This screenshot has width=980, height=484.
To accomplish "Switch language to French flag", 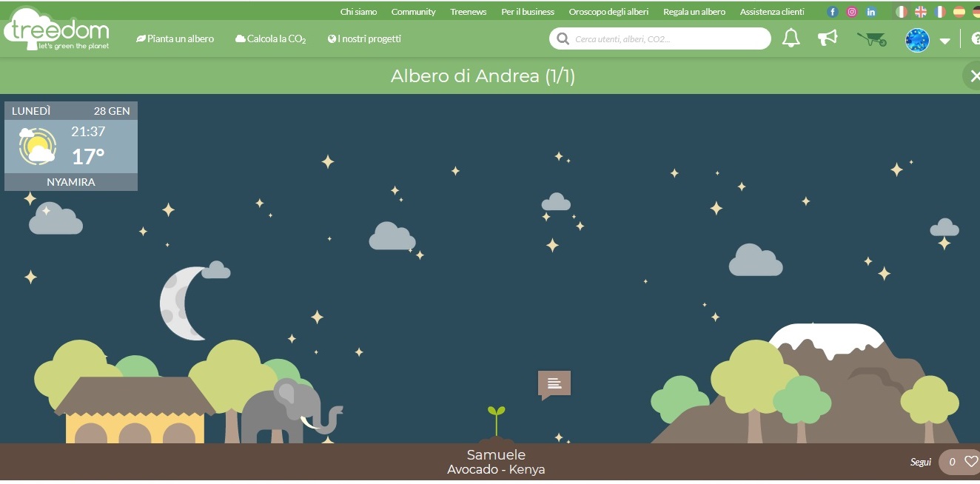I will coord(940,12).
